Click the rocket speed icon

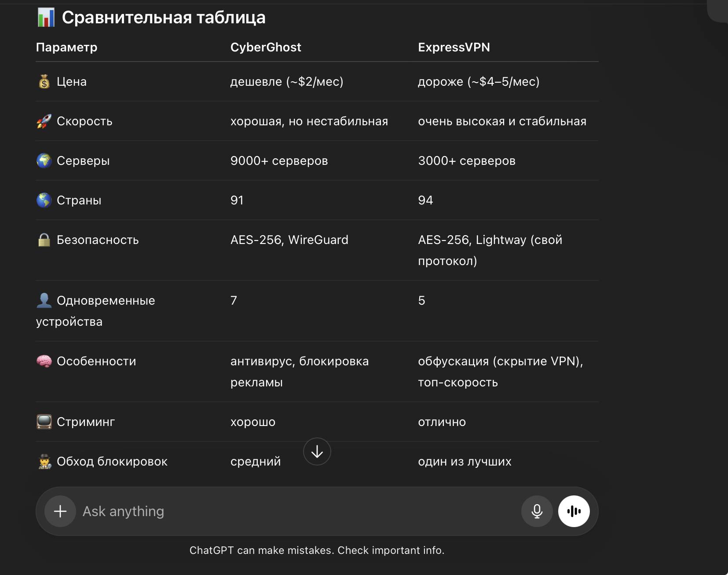pyautogui.click(x=44, y=121)
